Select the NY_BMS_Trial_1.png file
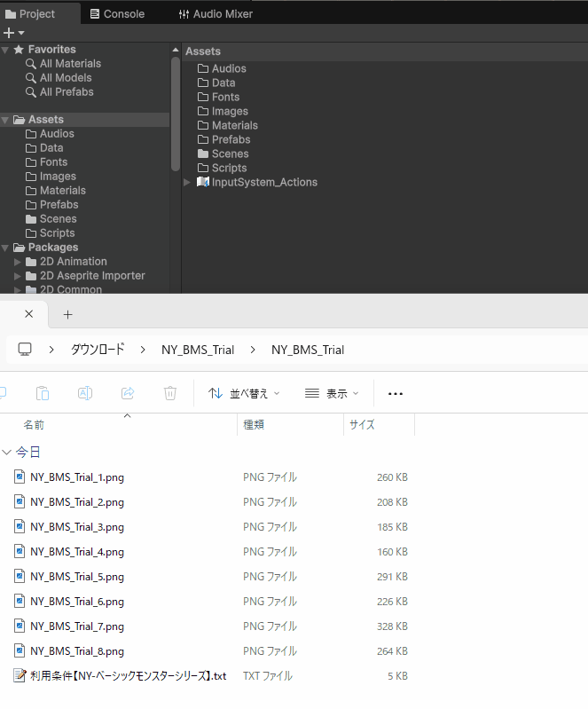 76,477
